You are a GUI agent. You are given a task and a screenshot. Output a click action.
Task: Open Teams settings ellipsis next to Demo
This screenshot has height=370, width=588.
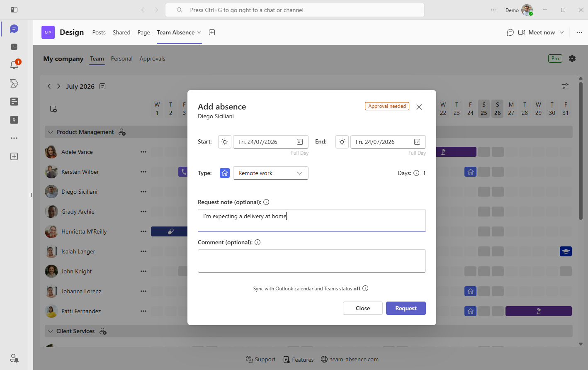tap(494, 10)
